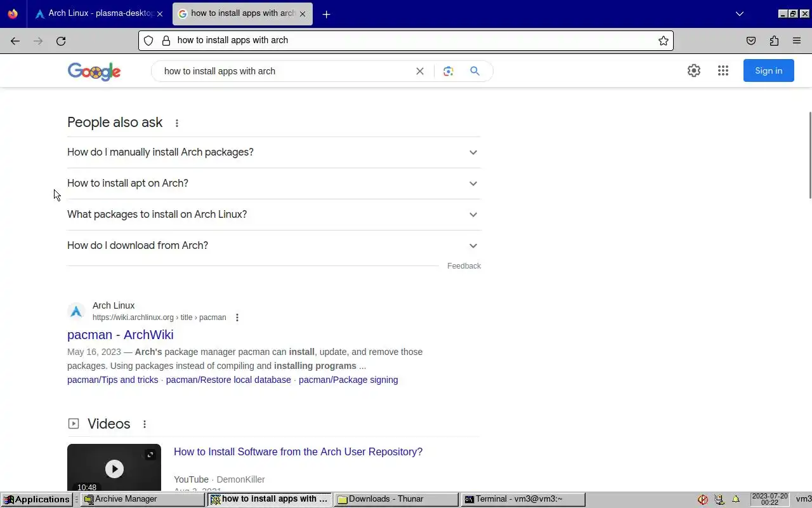Screen dimensions: 812x508
Task: Play the video thumbnail preview
Action: pos(114,469)
